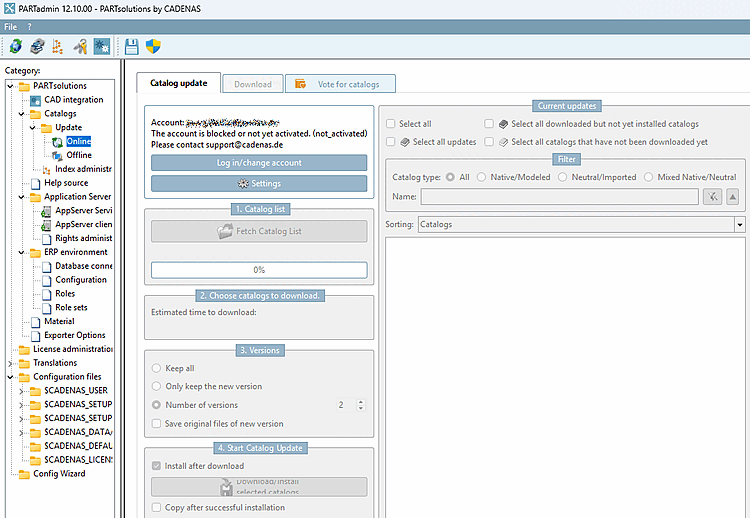Click Log in/change account button
Image resolution: width=750 pixels, height=518 pixels.
click(259, 163)
